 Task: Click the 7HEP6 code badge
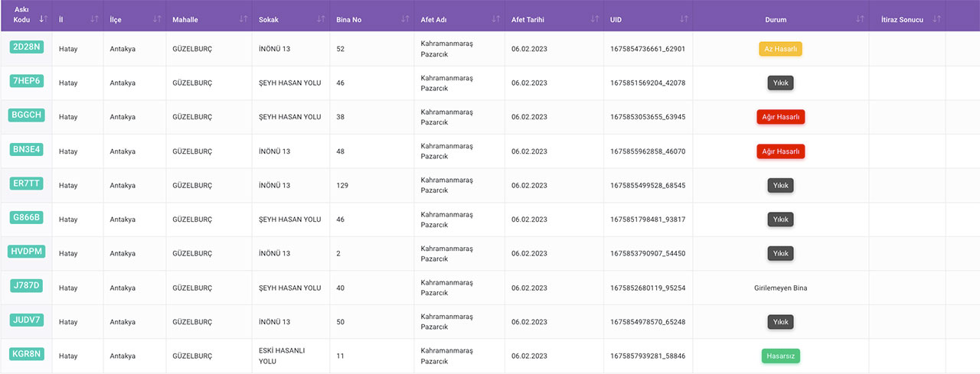pos(26,81)
